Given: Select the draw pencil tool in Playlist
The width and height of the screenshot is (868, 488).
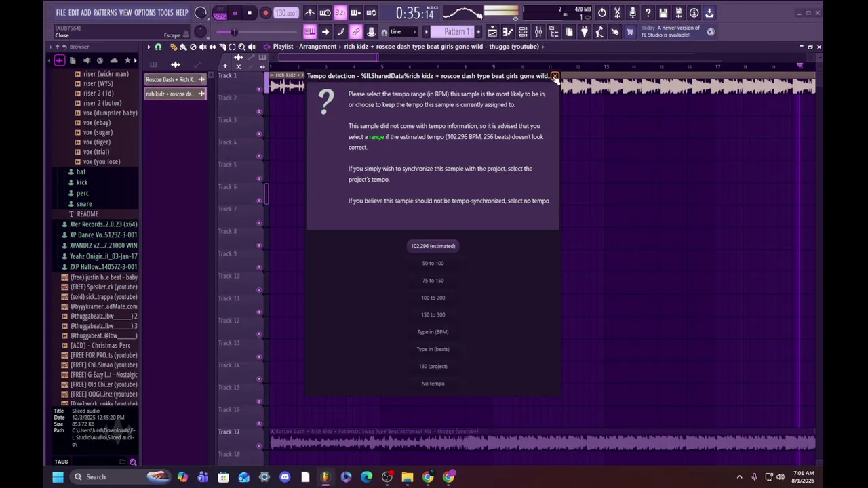Looking at the screenshot, I should [174, 47].
